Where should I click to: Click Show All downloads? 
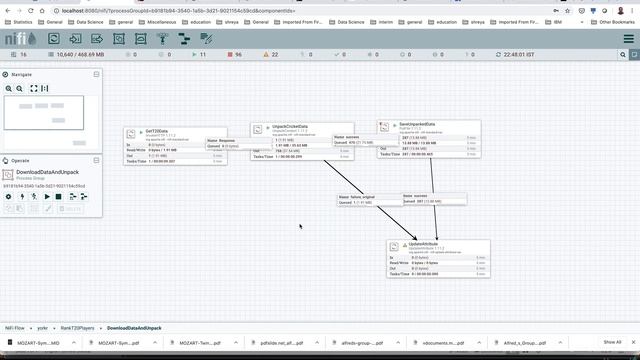coord(612,342)
